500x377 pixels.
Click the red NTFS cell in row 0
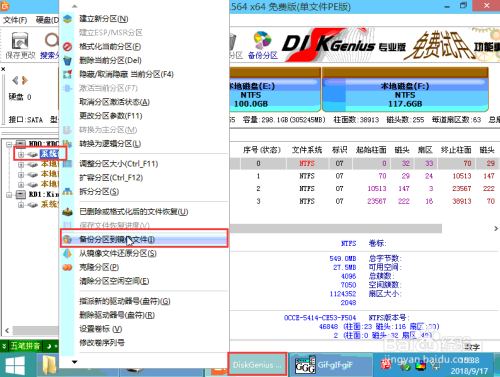307,163
